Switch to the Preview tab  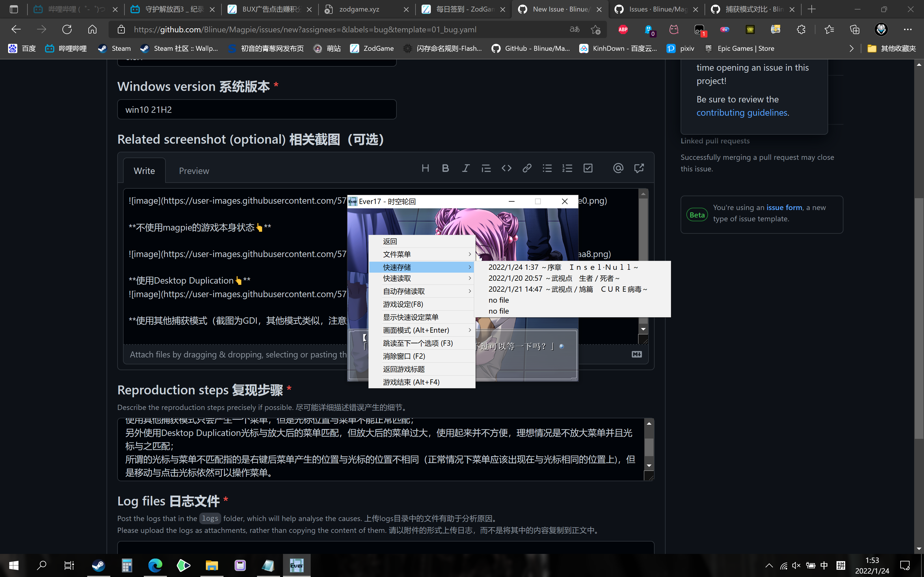(x=194, y=171)
